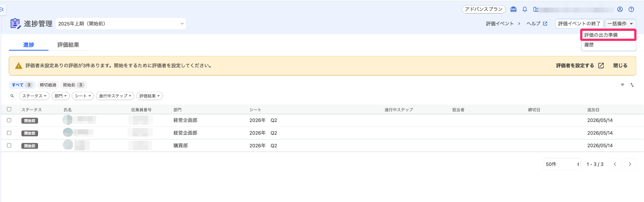
Task: Select 履歴 menu item
Action: click(x=608, y=45)
